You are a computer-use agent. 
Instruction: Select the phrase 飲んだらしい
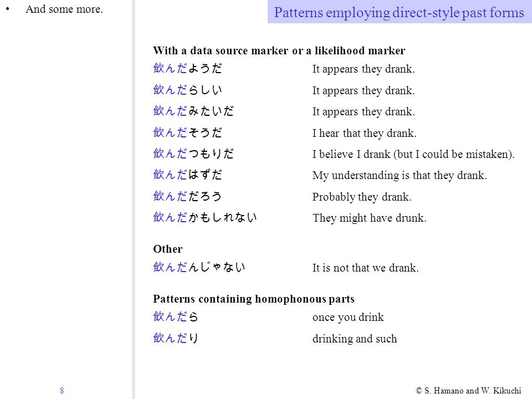pyautogui.click(x=188, y=90)
